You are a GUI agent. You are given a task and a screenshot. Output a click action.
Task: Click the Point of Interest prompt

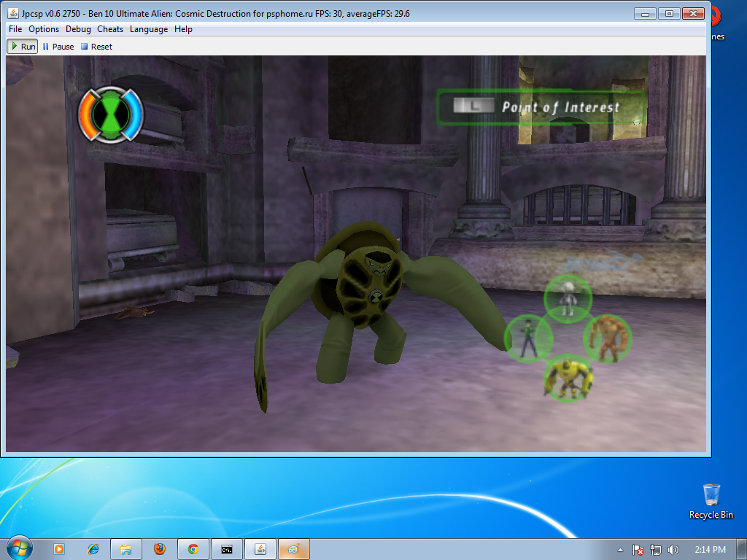click(541, 106)
